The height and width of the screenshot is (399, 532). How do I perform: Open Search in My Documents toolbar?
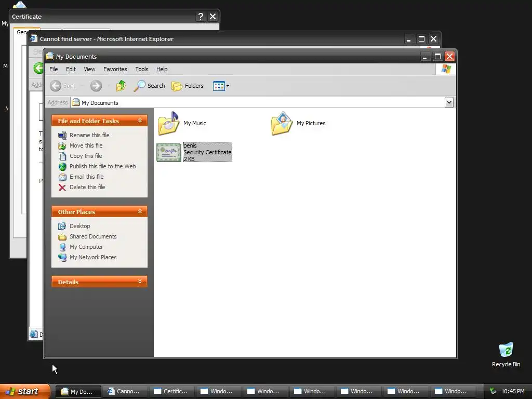point(149,86)
